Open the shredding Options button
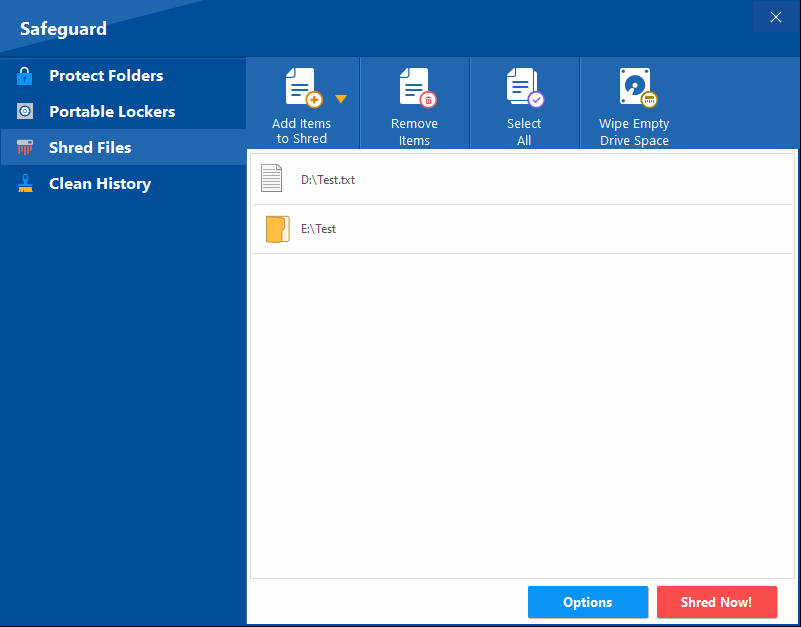The image size is (801, 627). pyautogui.click(x=588, y=602)
